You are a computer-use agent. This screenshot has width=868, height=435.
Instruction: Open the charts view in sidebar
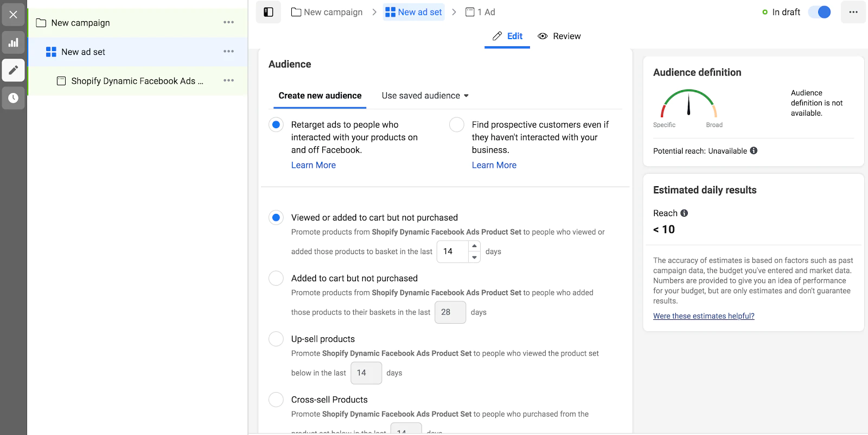click(13, 42)
